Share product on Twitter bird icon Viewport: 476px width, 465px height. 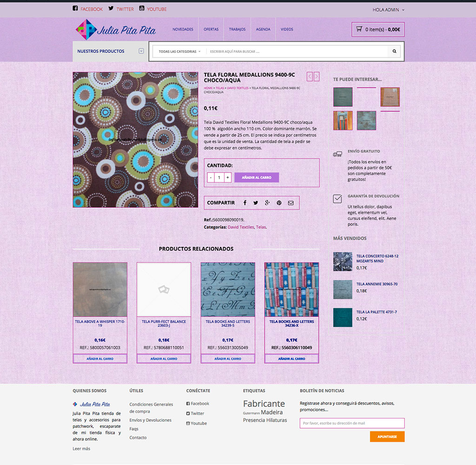(x=256, y=203)
